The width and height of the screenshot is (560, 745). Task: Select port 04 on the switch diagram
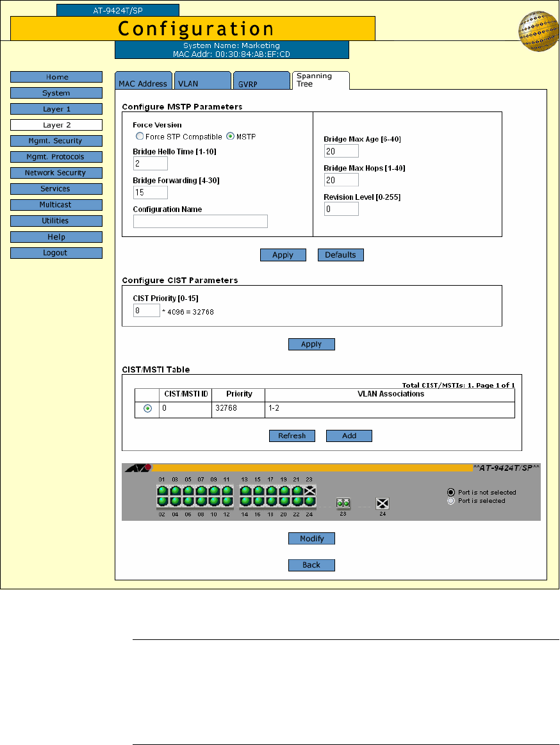[176, 502]
